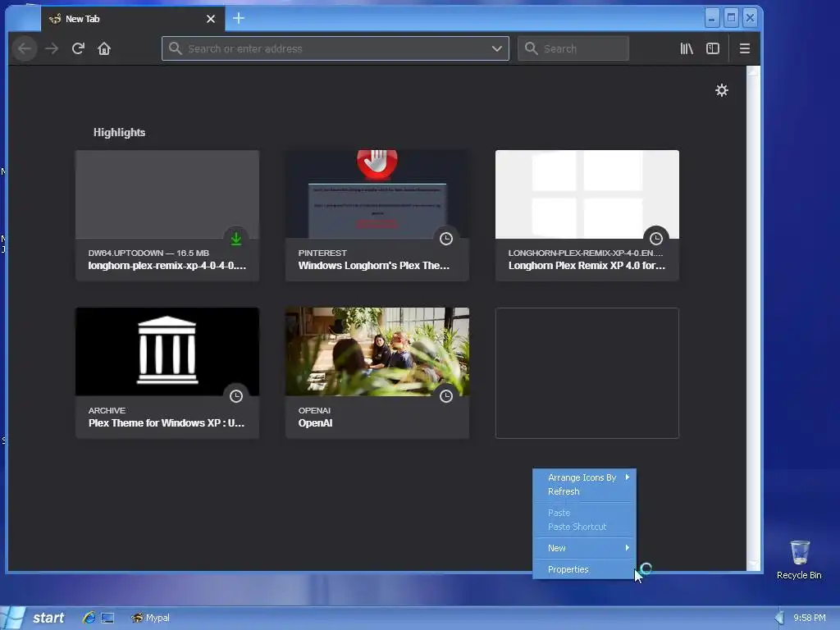
Task: Focus the Search or enter address field
Action: pyautogui.click(x=336, y=48)
